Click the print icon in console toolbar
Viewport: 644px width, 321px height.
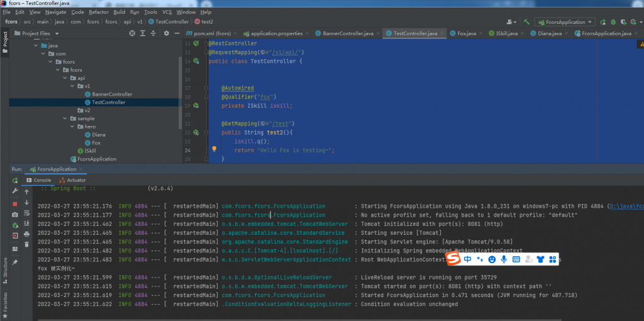point(26,234)
